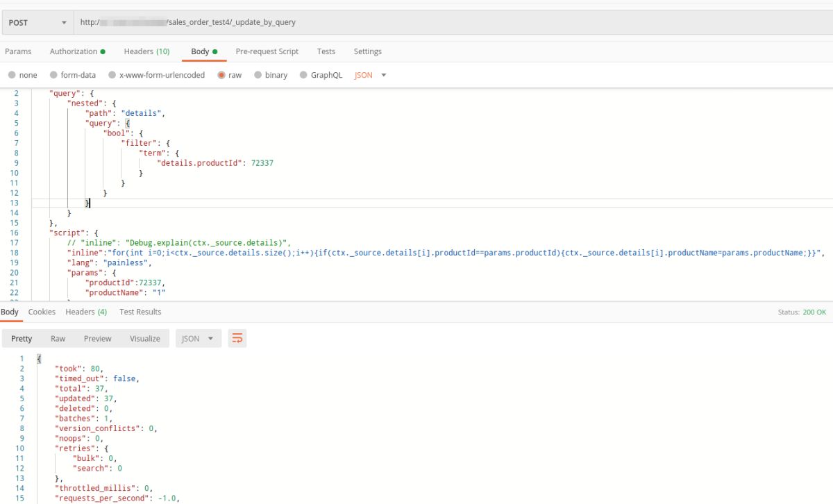833x504 pixels.
Task: Click the "version_conflicts": 0 response line
Action: coord(106,429)
